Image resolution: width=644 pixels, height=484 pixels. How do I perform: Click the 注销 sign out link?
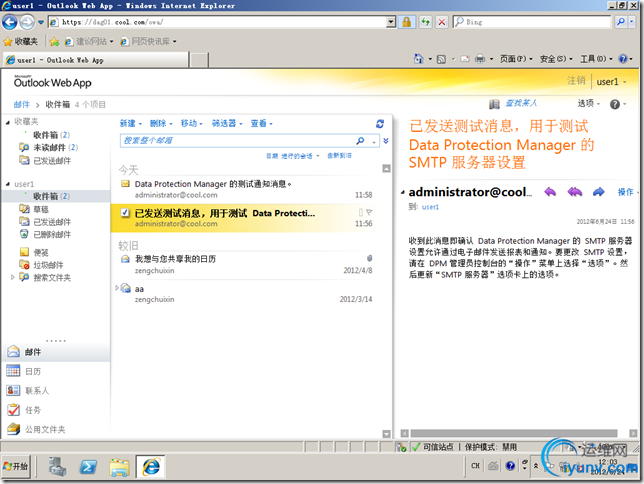576,81
